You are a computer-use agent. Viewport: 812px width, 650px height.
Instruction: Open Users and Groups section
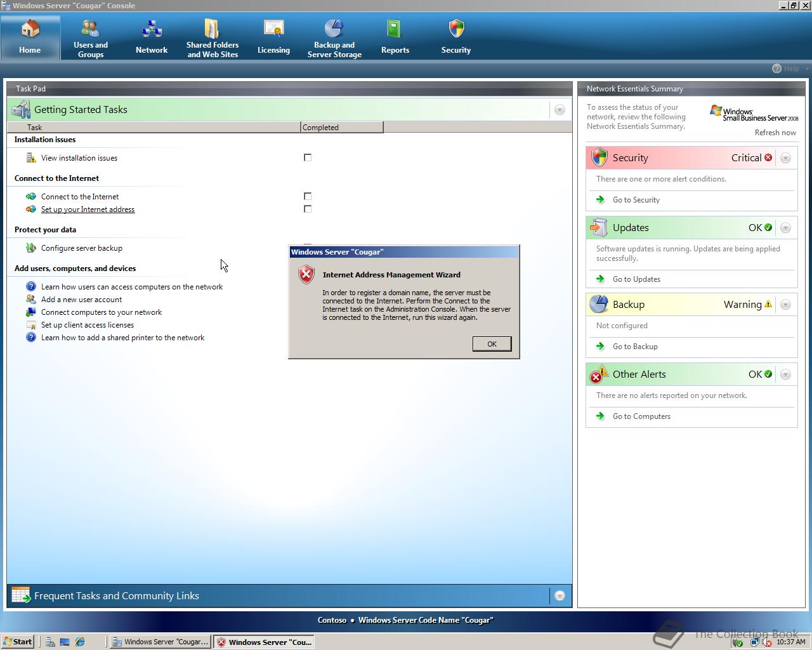[91, 39]
